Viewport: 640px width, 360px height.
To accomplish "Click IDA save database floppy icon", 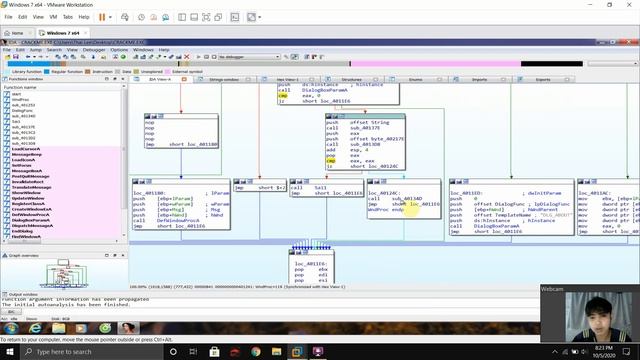I will click(x=16, y=57).
